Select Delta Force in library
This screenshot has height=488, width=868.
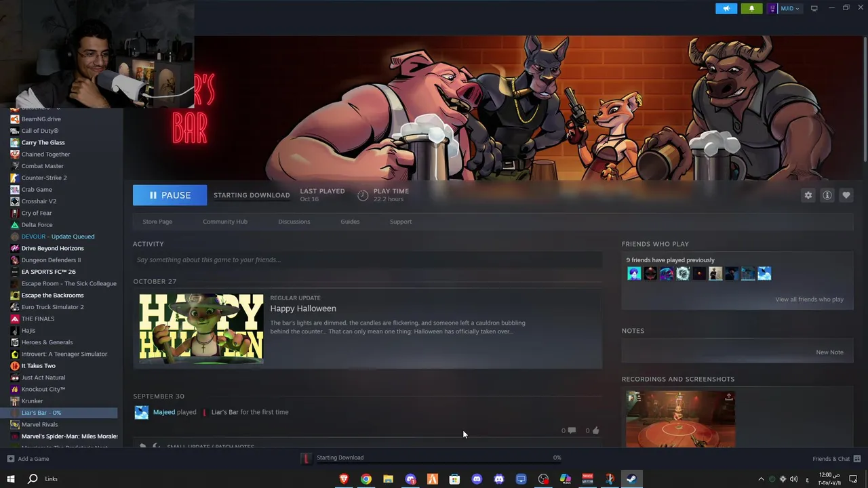coord(37,225)
